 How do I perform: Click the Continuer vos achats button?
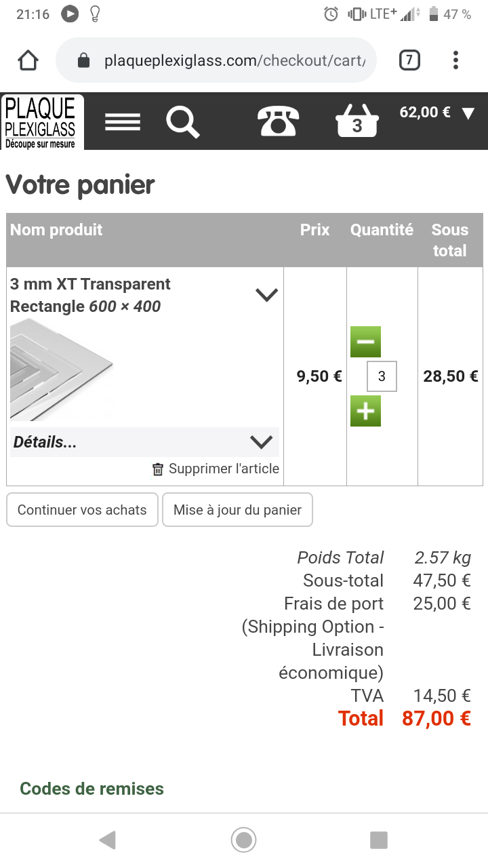82,510
